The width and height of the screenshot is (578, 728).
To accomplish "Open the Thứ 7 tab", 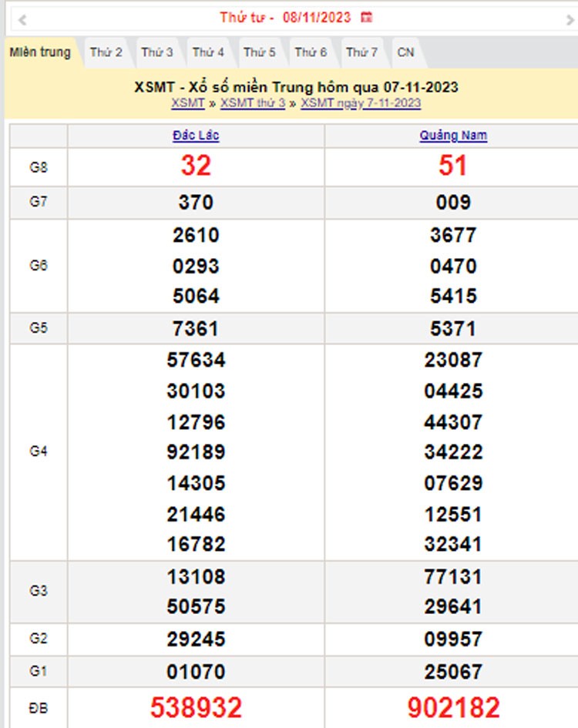I will (x=361, y=52).
